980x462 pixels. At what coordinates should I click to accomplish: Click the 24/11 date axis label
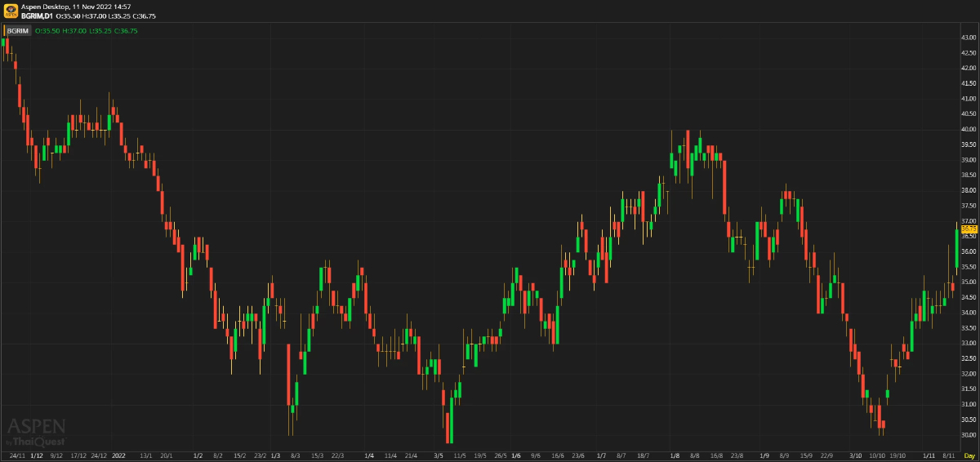pos(17,455)
